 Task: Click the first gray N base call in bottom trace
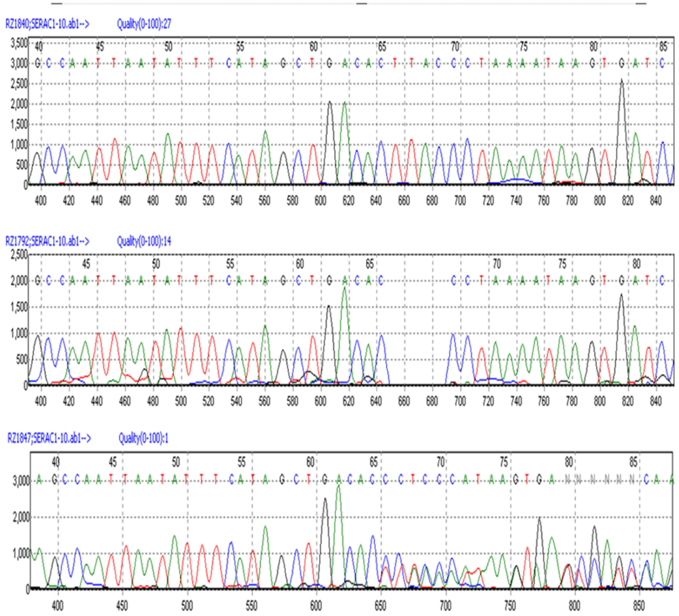pos(568,480)
